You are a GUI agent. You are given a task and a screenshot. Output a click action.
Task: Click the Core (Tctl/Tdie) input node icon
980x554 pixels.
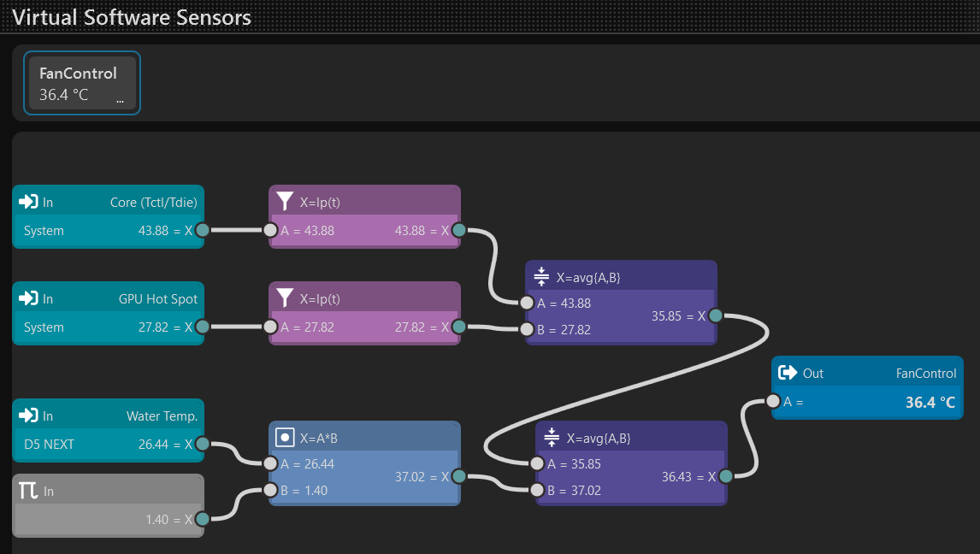coord(28,202)
